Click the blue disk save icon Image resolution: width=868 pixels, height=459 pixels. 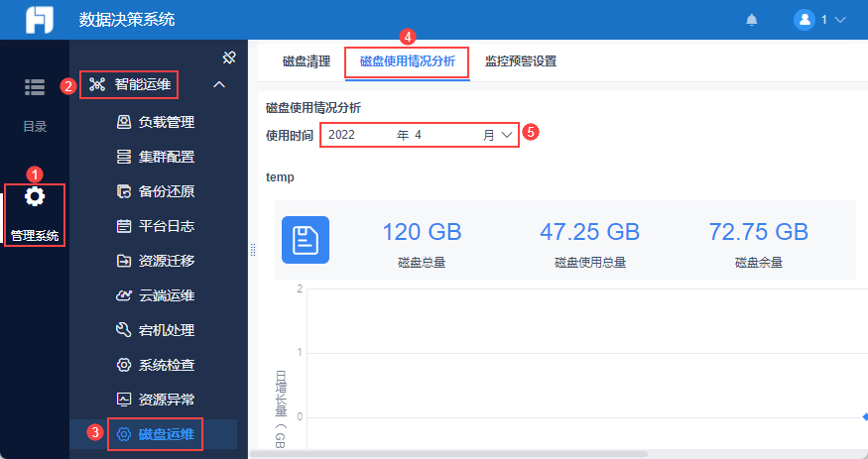click(x=306, y=240)
